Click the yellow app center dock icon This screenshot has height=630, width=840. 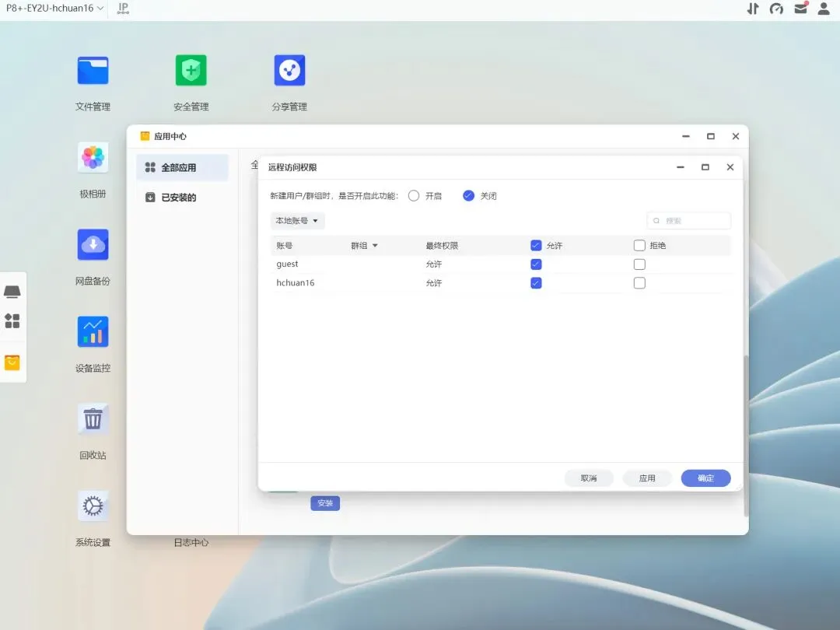pyautogui.click(x=12, y=362)
